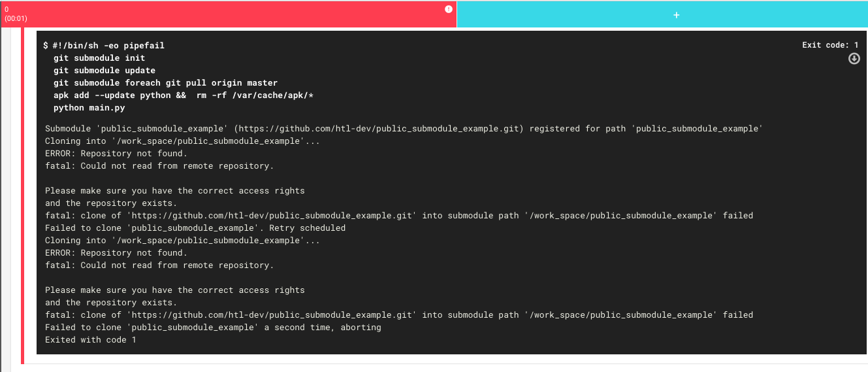Click the shebang line #!/bin/sh -eo pipefail
This screenshot has height=372, width=868.
108,46
